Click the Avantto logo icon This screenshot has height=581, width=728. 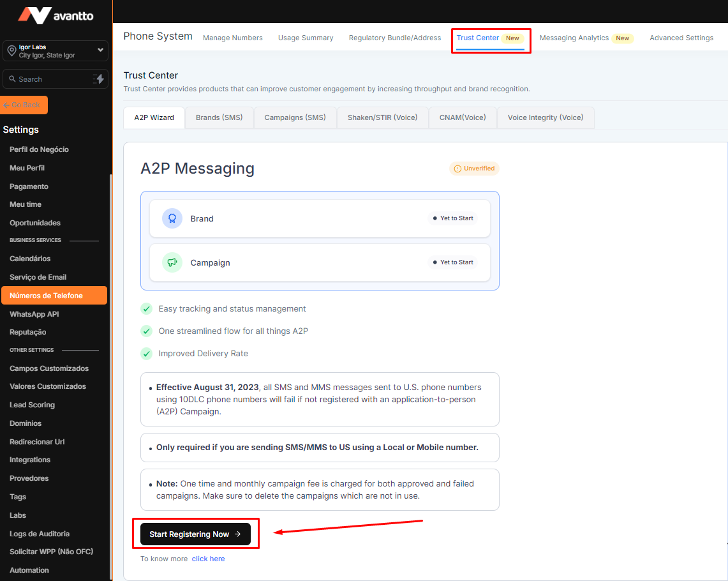[x=34, y=15]
